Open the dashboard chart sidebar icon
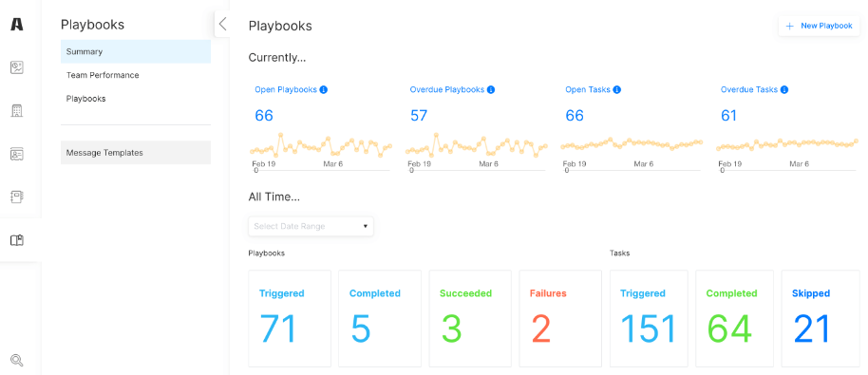868x375 pixels. click(17, 67)
